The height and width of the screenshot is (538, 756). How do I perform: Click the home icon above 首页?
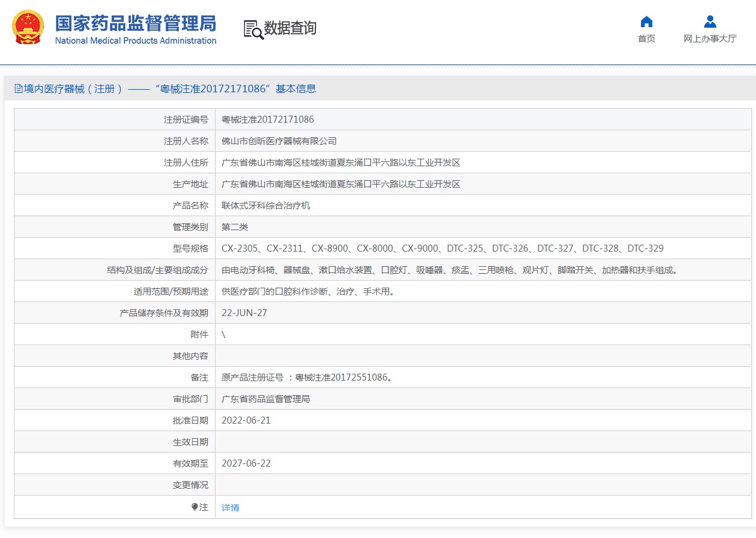(646, 22)
